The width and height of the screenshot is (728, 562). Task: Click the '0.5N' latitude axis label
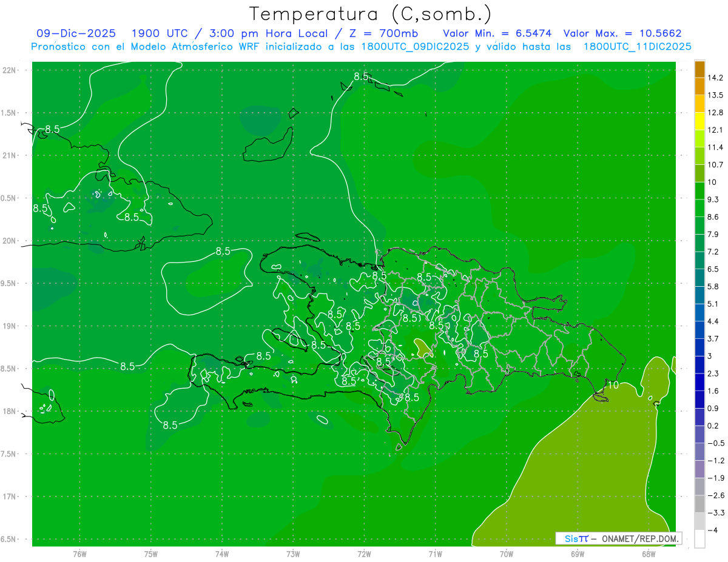[9, 198]
